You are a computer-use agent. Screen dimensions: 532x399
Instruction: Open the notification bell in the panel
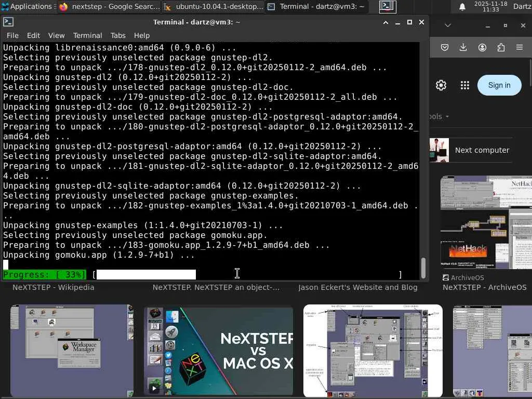tap(462, 7)
